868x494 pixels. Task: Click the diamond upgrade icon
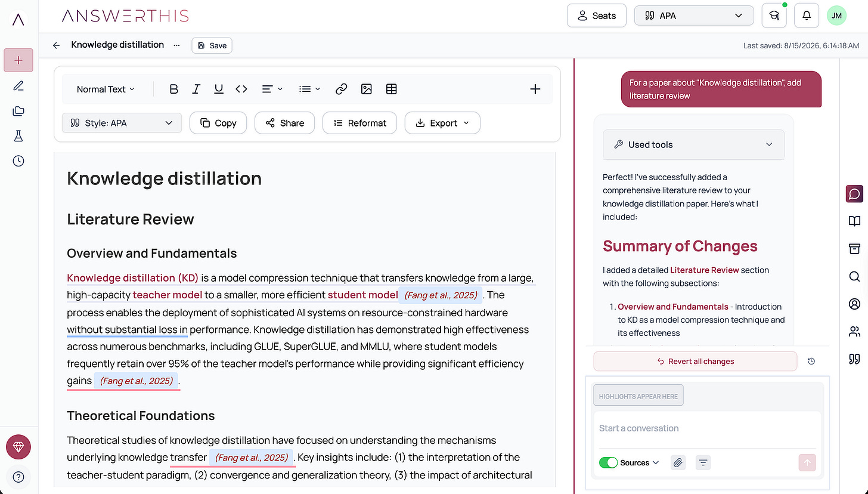coord(18,447)
